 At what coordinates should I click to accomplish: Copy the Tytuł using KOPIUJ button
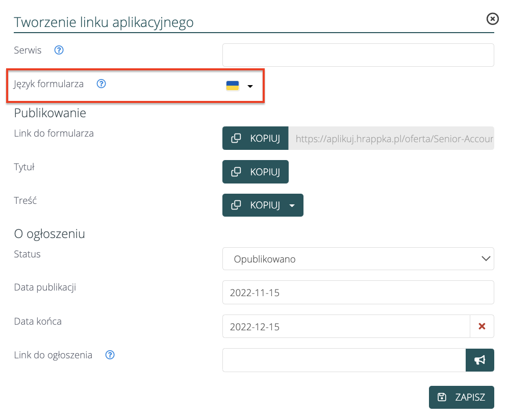(256, 172)
